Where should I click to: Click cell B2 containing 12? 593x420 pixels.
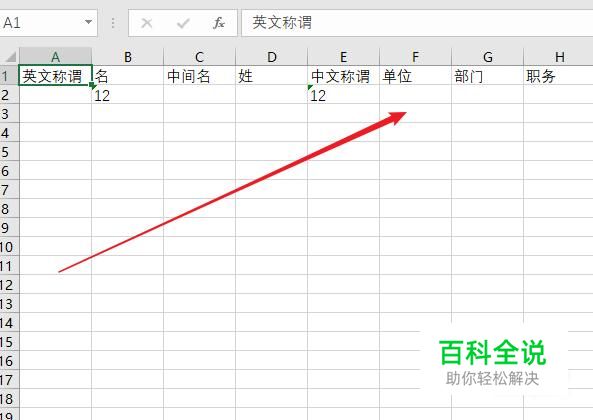coord(127,94)
